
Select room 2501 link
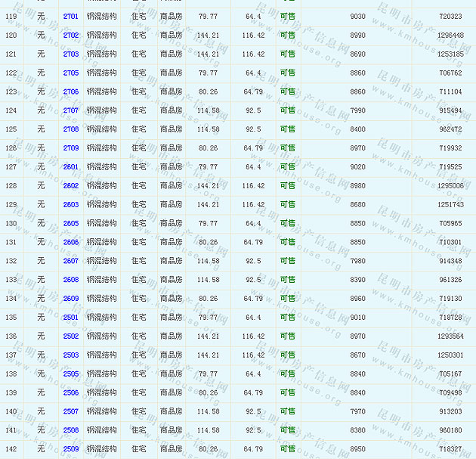click(x=70, y=318)
